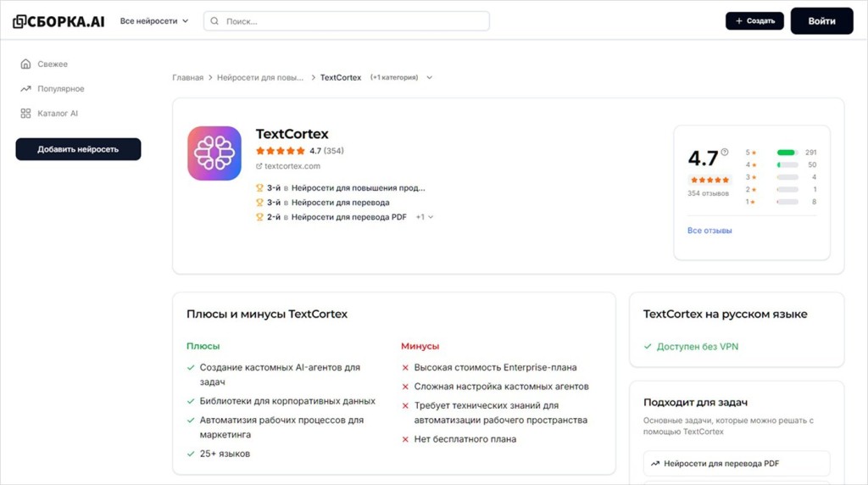Click the rating info question mark icon
868x485 pixels.
[725, 152]
